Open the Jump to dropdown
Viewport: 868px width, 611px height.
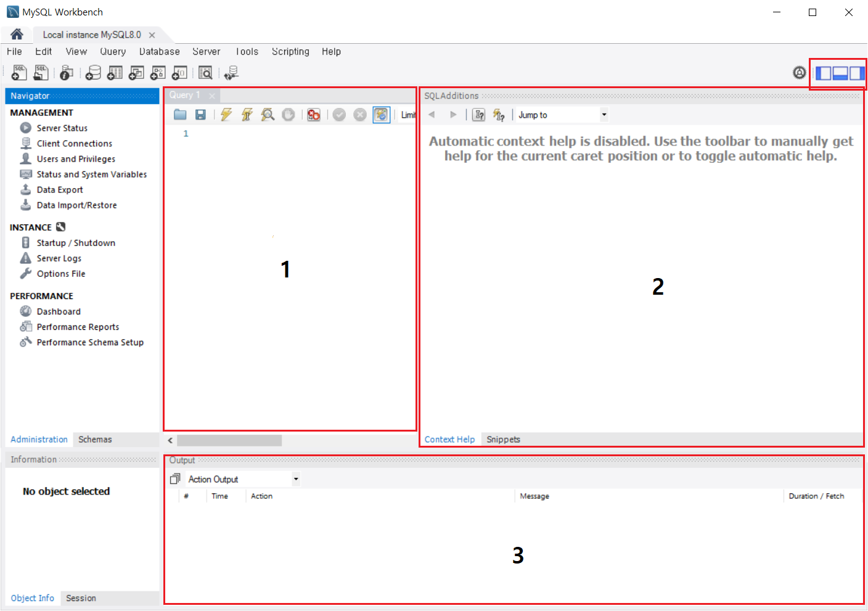coord(562,115)
